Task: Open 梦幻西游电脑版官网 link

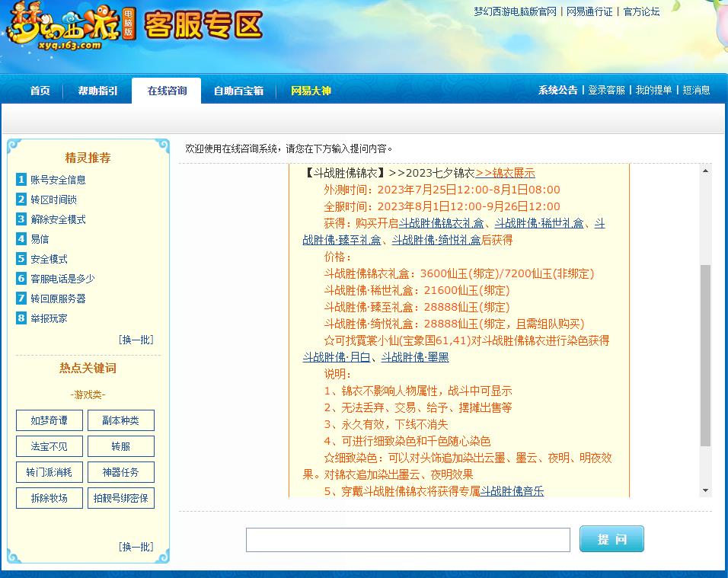Action: click(515, 11)
